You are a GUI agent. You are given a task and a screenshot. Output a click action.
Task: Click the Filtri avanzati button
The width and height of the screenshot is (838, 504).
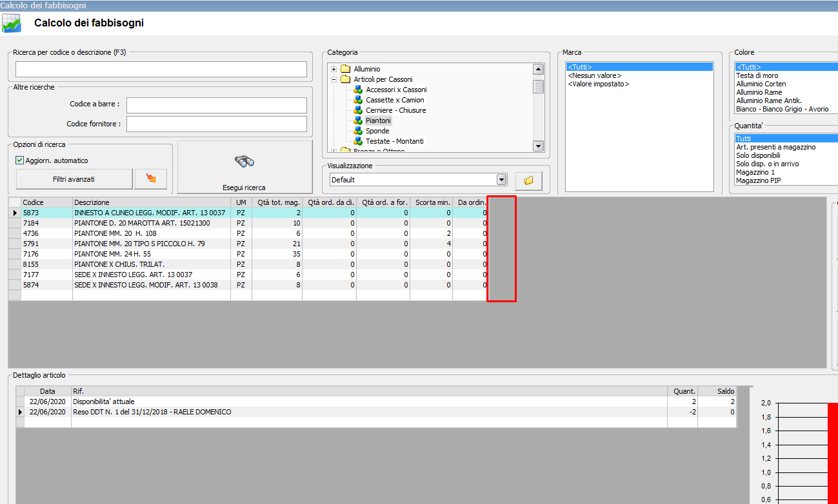coord(74,179)
